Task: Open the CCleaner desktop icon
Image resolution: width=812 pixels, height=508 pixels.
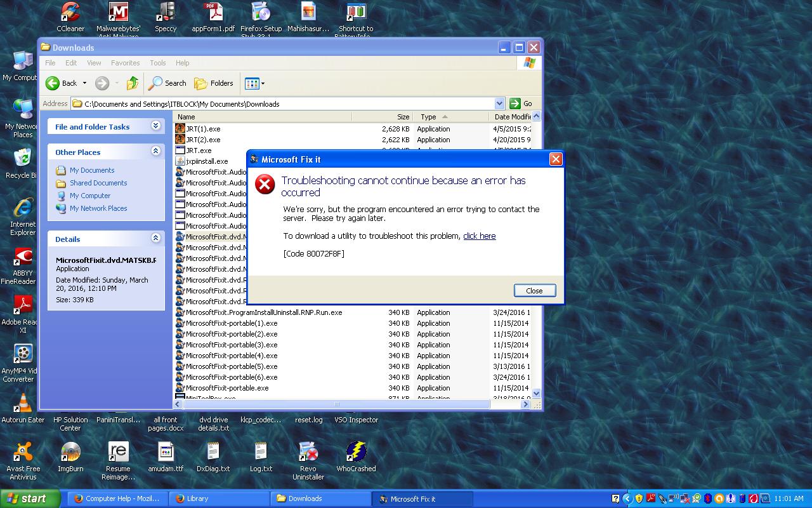Action: pos(70,13)
